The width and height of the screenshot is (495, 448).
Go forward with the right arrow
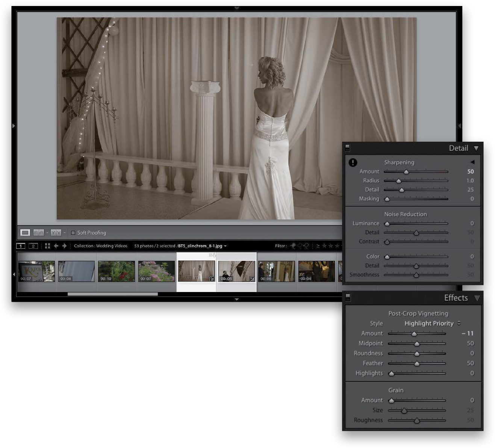pos(64,246)
